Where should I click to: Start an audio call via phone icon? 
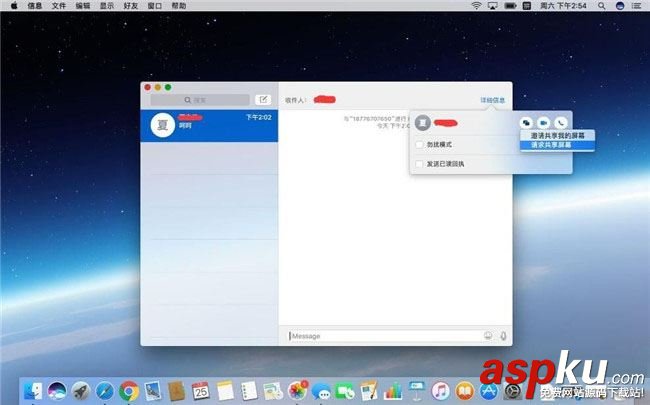560,123
